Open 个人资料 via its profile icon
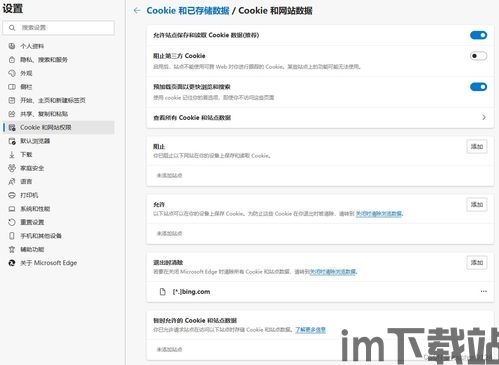499x365 pixels. 12,46
